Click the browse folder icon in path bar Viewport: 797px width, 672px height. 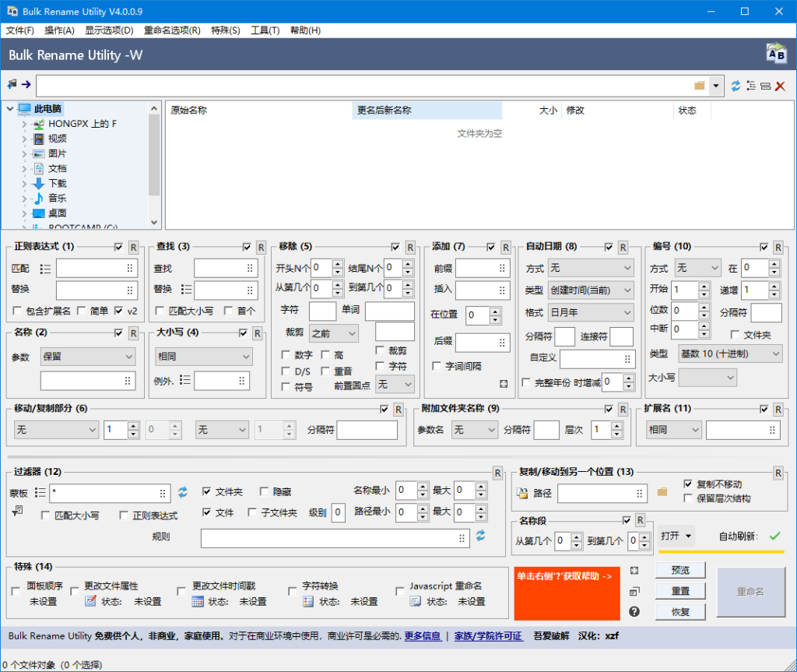(x=700, y=86)
